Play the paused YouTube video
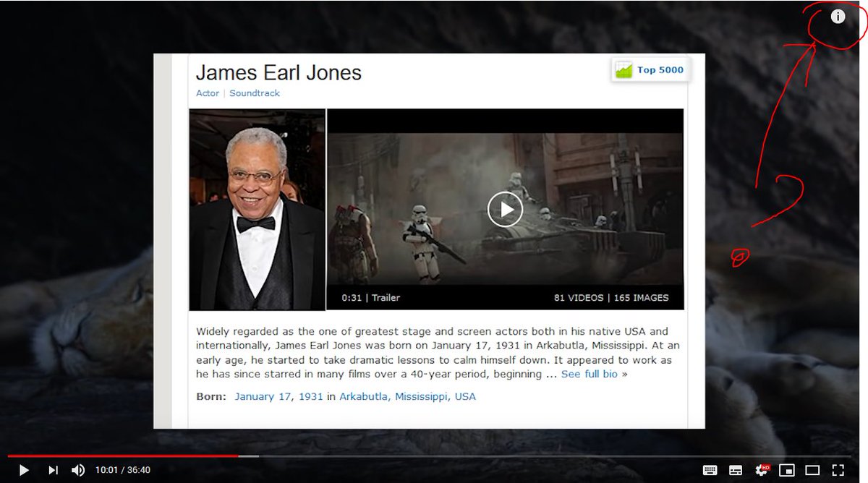The height and width of the screenshot is (483, 868). coord(23,470)
